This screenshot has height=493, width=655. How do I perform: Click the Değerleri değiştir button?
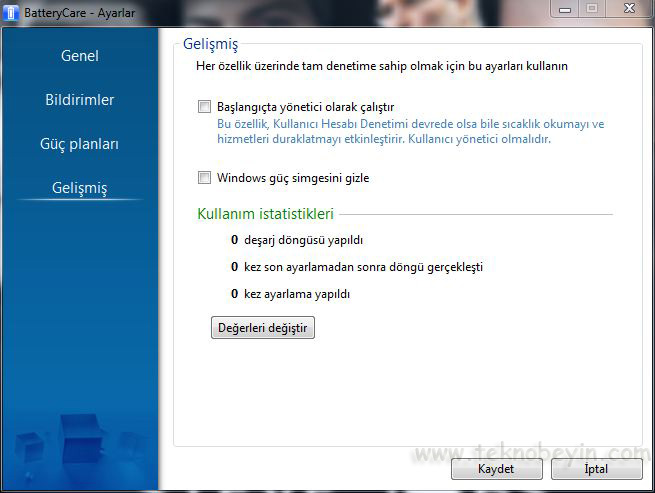coord(263,328)
